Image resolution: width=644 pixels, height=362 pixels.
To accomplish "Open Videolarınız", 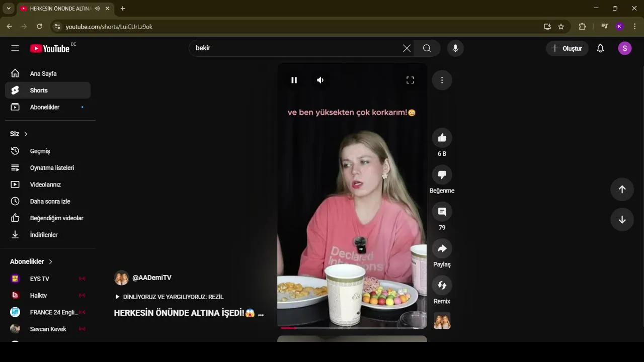I will point(48,185).
